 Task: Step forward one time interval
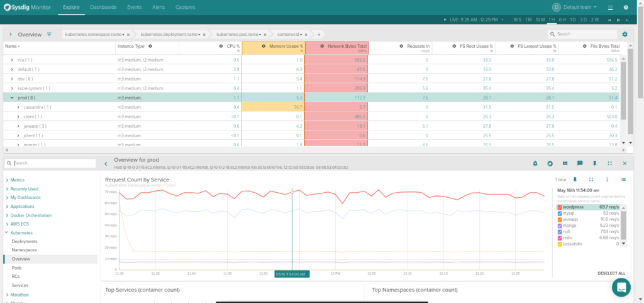click(x=627, y=20)
